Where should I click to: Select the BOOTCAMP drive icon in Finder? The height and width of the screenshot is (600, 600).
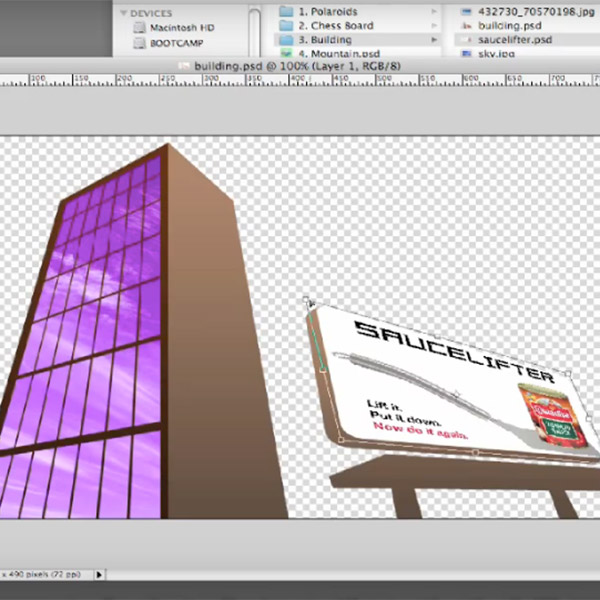(140, 43)
